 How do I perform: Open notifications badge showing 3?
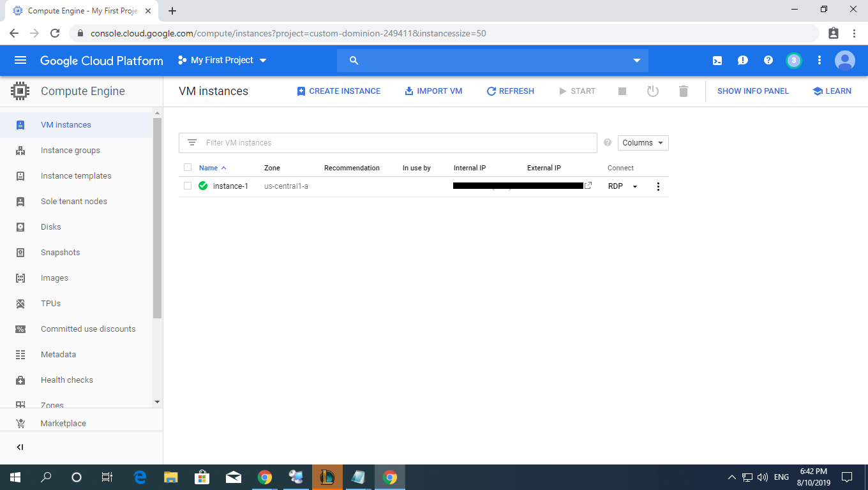tap(793, 61)
